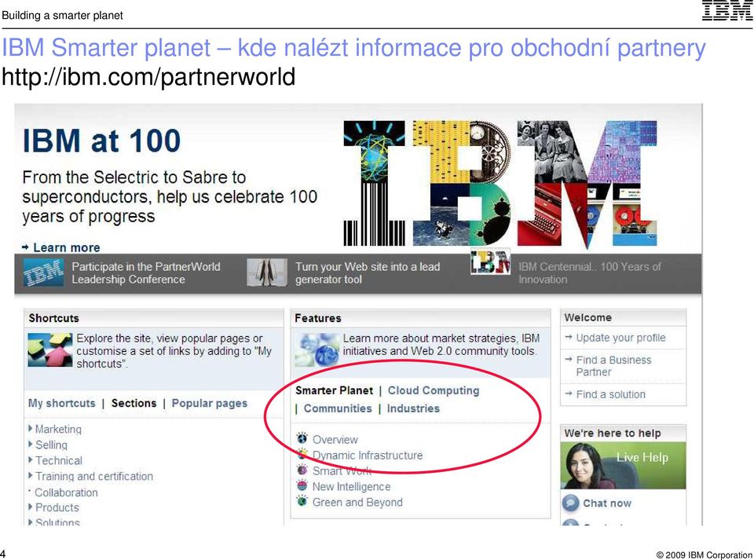
Task: Click the Green and Beyond icon
Action: pos(302,501)
